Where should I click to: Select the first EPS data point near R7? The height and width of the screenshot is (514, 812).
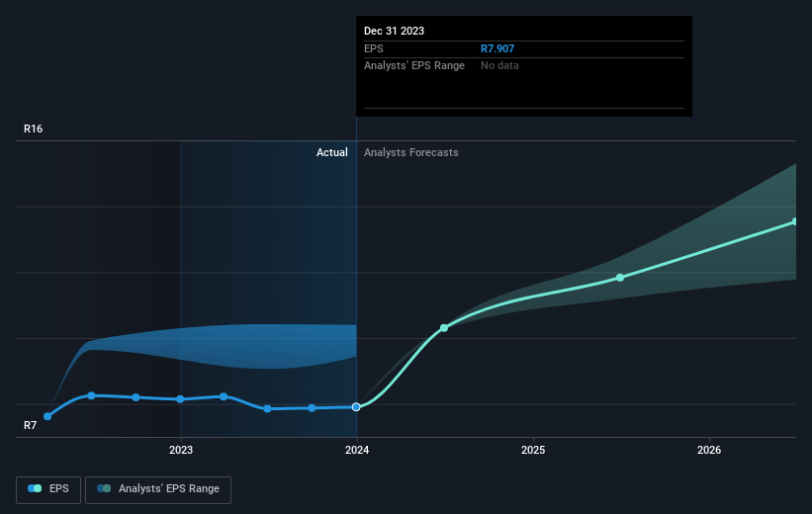point(47,416)
